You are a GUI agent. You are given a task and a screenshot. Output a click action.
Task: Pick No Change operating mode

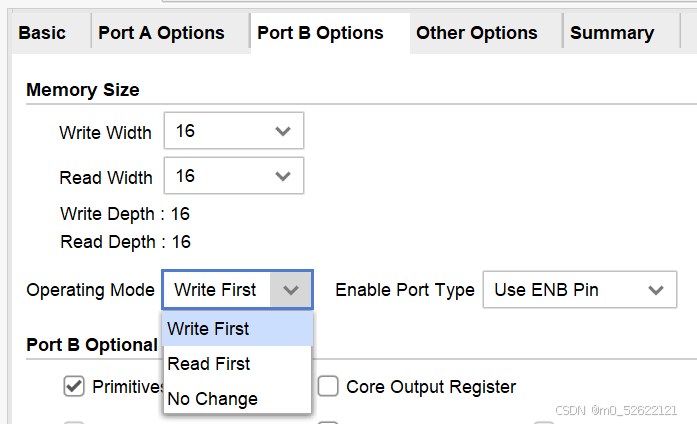coord(212,399)
